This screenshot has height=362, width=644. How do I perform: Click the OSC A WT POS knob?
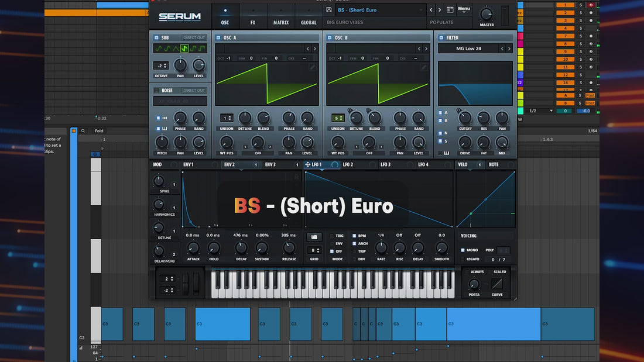(227, 143)
